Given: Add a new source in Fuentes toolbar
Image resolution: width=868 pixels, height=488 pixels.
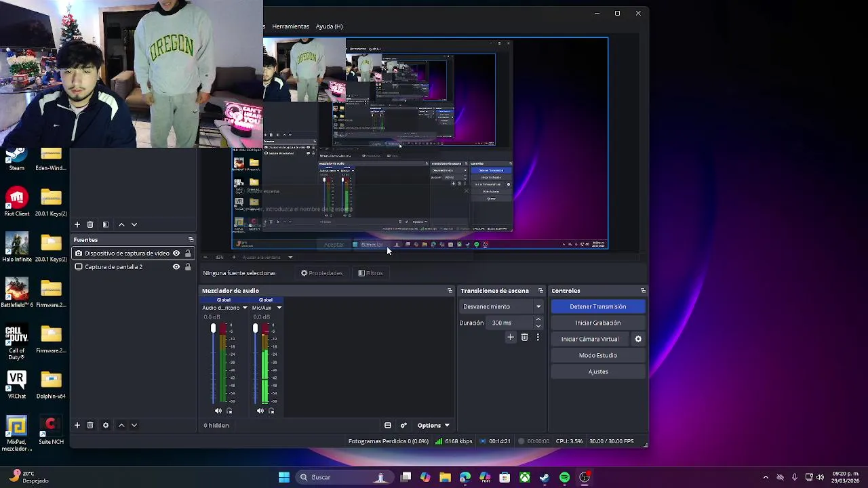Looking at the screenshot, I should click(77, 425).
